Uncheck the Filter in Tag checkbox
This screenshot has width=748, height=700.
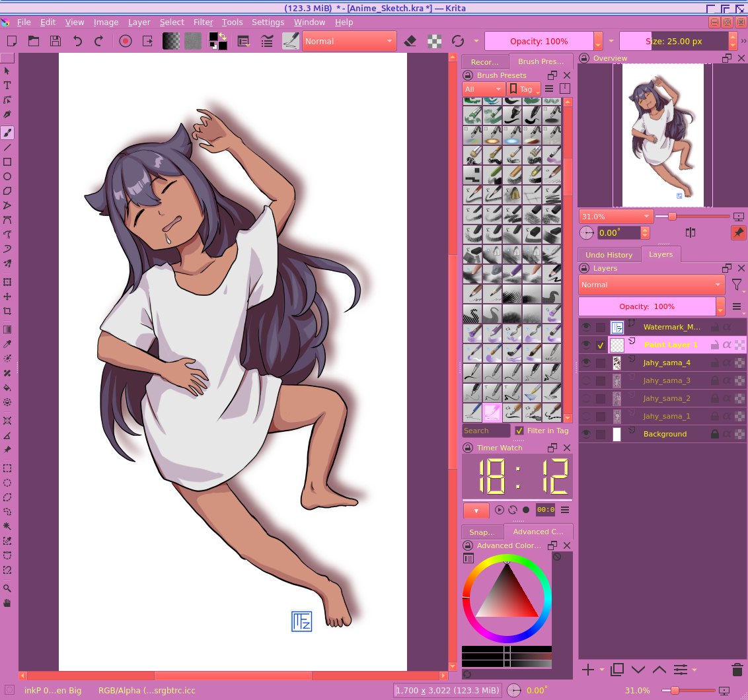click(x=519, y=431)
